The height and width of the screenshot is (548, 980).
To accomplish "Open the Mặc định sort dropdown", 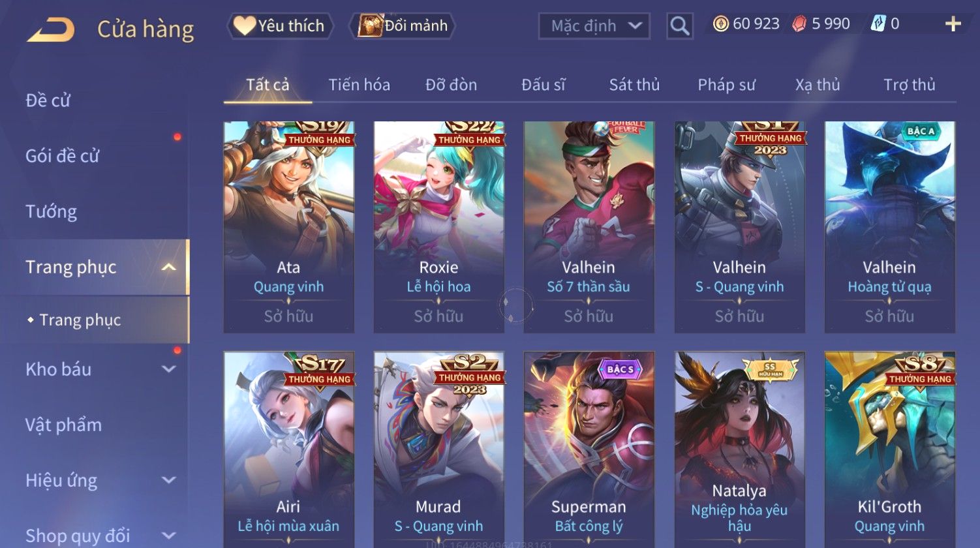I will (594, 26).
